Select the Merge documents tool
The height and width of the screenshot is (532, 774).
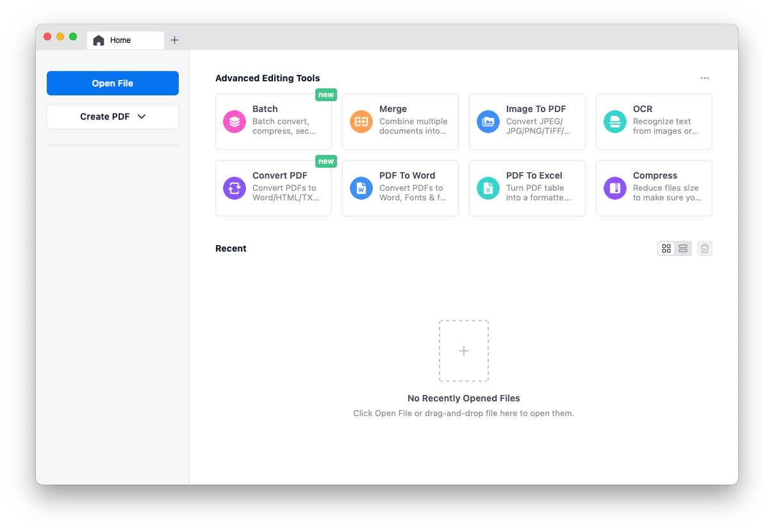[x=400, y=122]
